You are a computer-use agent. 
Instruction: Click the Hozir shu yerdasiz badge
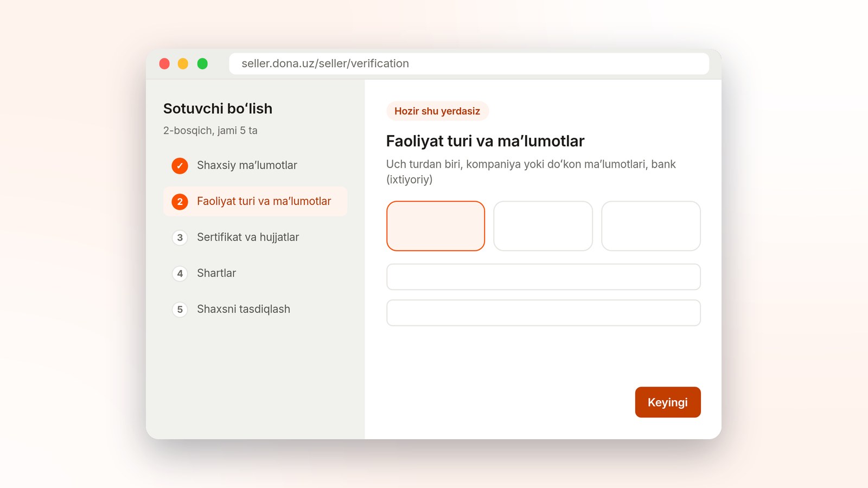437,111
